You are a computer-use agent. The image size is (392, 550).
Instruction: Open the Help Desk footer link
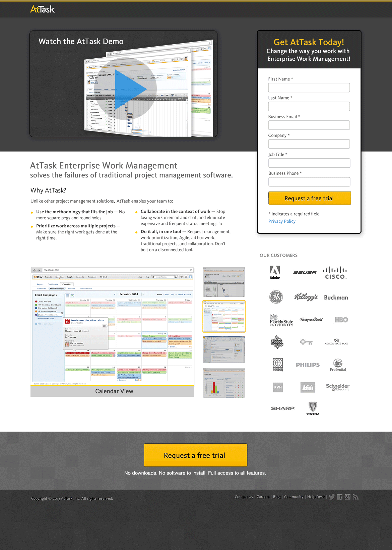(316, 497)
